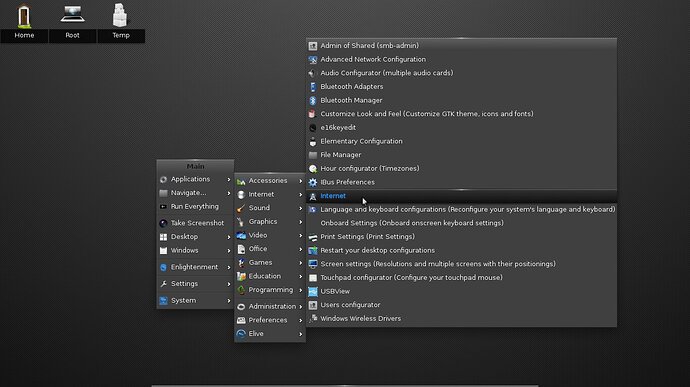The image size is (690, 387).
Task: Open the Programming category
Action: point(270,290)
